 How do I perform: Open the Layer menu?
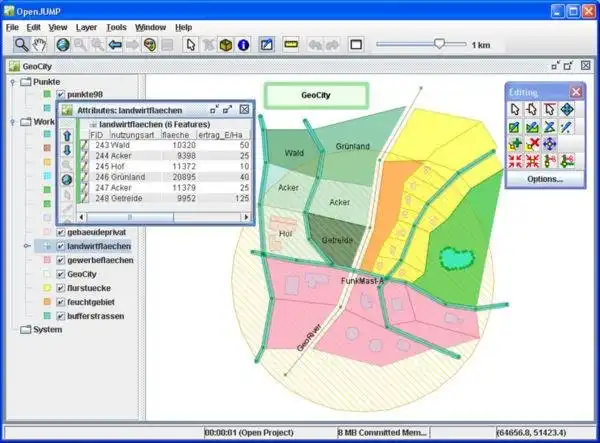click(x=86, y=27)
